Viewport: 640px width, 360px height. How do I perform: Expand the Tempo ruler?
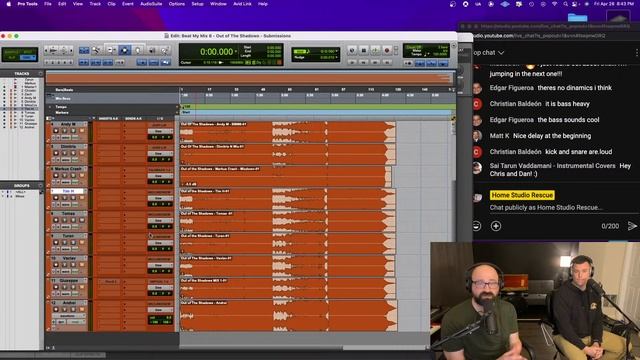point(50,107)
